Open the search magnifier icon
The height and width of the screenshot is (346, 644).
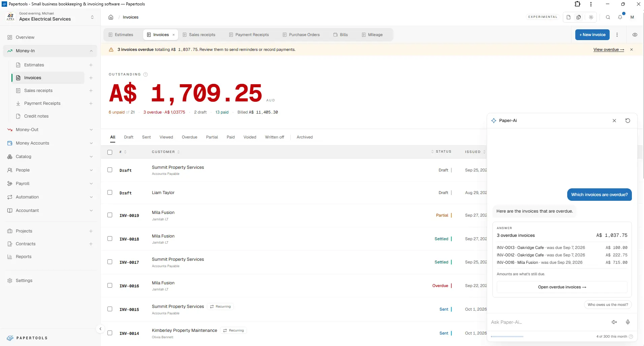tap(608, 17)
